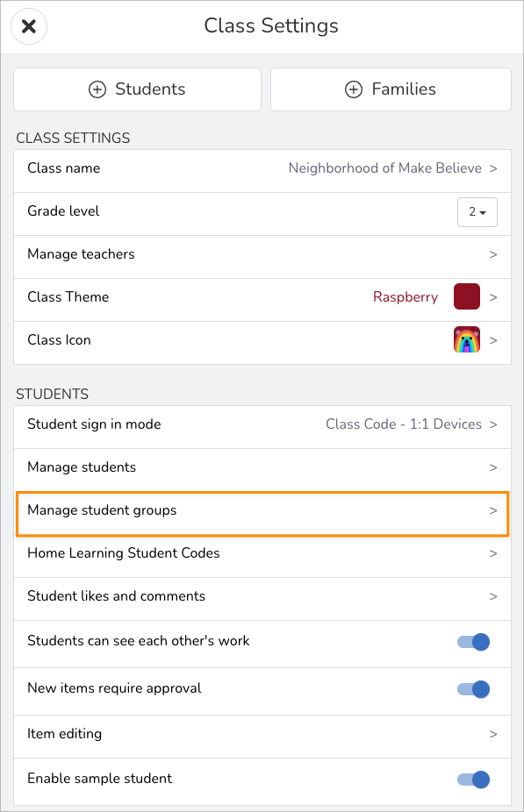This screenshot has width=524, height=812.
Task: Open the Grade level dropdown
Action: coord(477,211)
